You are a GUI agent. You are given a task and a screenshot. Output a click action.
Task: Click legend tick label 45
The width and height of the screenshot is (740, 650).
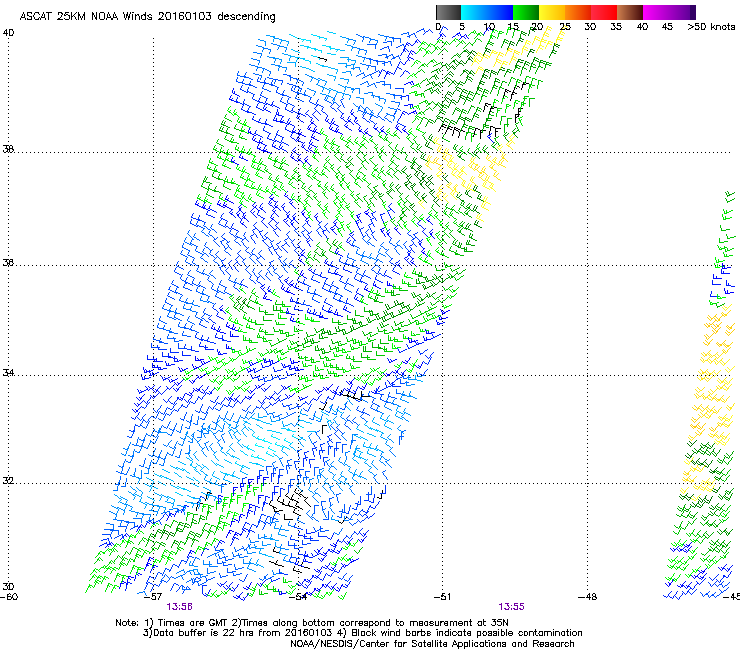pyautogui.click(x=667, y=27)
